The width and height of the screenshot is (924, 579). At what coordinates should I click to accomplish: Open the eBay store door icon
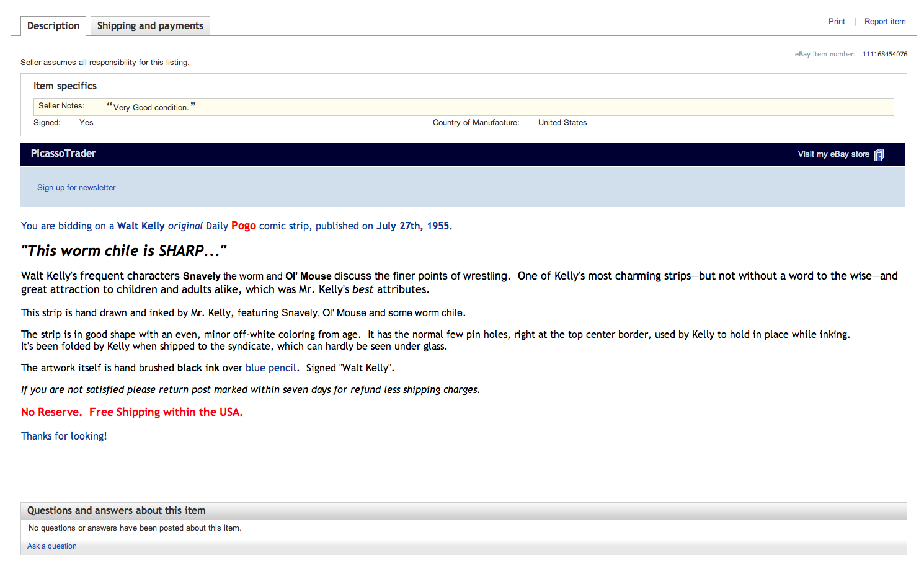pyautogui.click(x=879, y=155)
